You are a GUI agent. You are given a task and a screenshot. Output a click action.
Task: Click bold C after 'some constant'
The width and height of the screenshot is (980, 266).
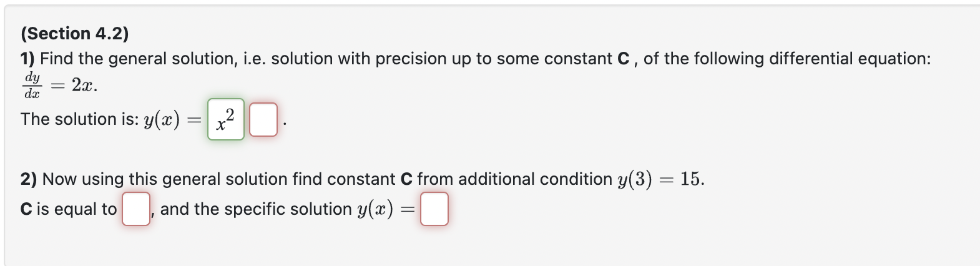click(x=623, y=59)
